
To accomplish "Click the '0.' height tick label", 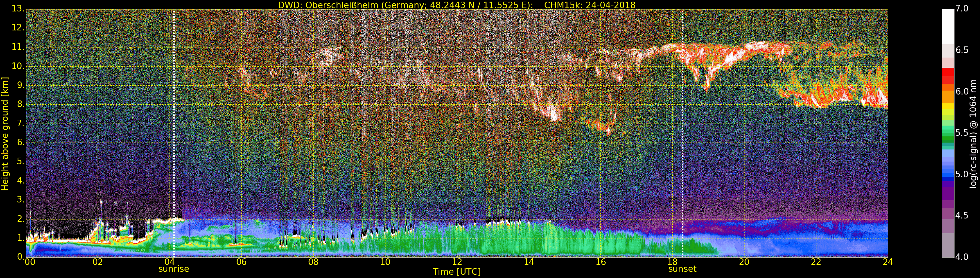I will pos(21,257).
